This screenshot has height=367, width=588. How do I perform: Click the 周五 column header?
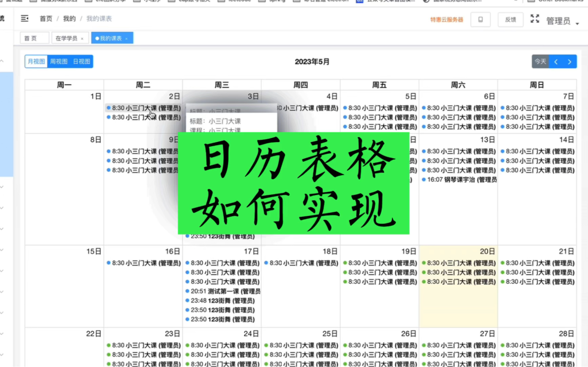379,85
